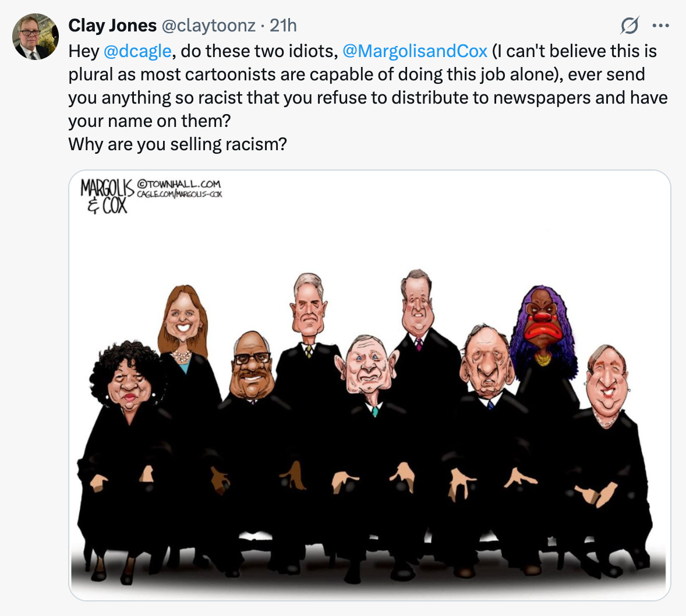Viewport: 686px width, 616px height.
Task: Click the 'you anything so racist' text line
Action: click(x=368, y=98)
